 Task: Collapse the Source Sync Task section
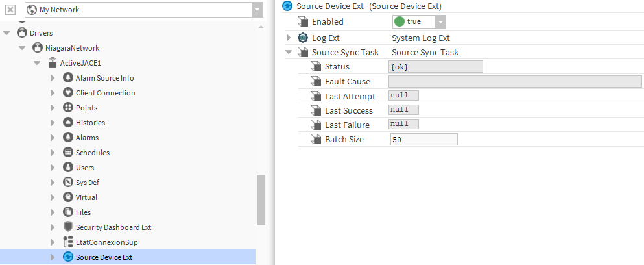coord(289,53)
